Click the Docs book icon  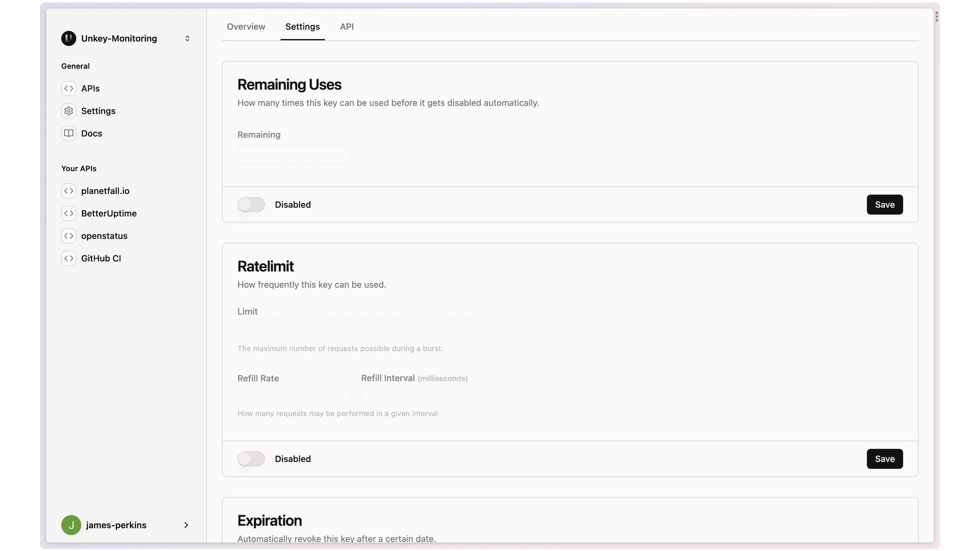point(68,133)
